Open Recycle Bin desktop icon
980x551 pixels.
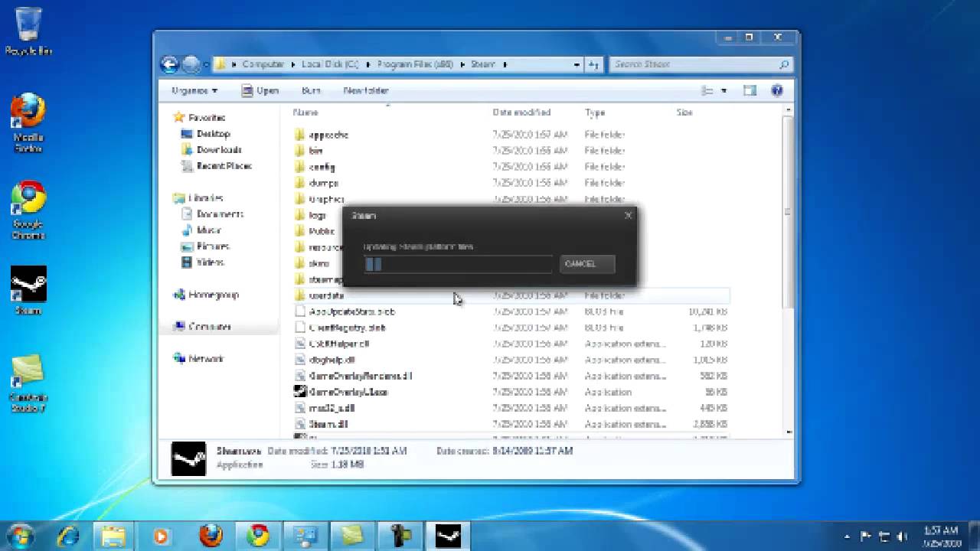coord(28,31)
